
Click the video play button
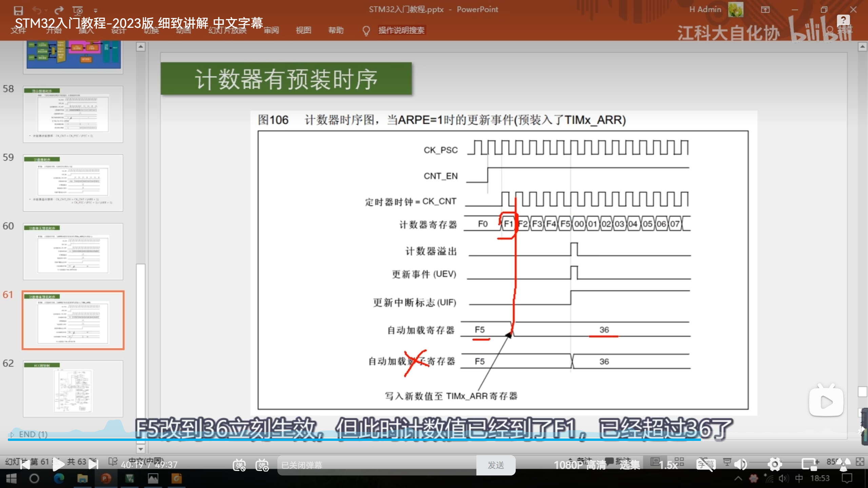(x=58, y=465)
